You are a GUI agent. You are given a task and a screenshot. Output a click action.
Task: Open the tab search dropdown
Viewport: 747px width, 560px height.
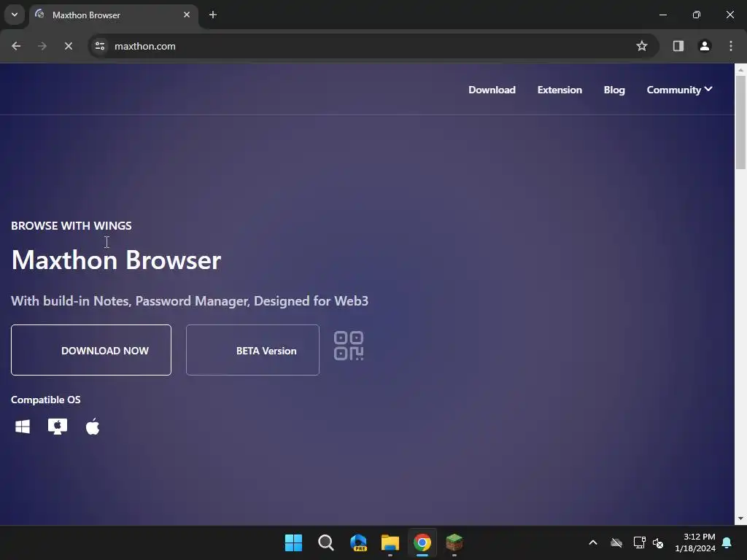tap(15, 15)
